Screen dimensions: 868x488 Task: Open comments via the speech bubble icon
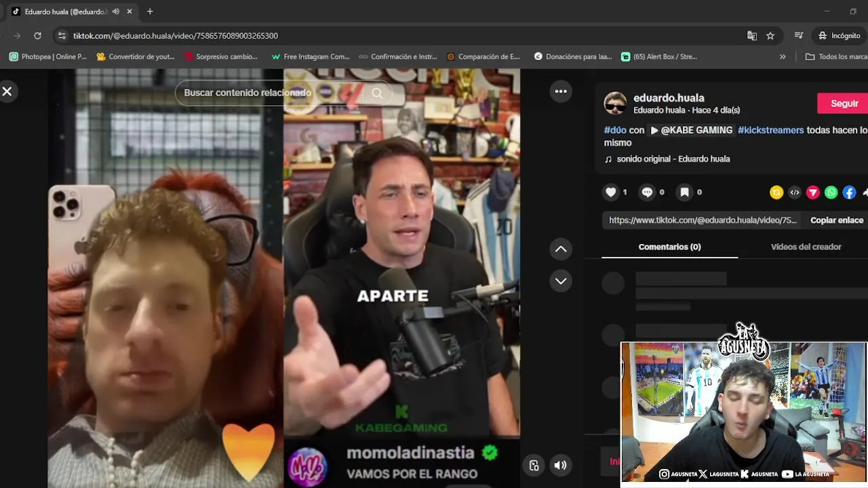[647, 192]
